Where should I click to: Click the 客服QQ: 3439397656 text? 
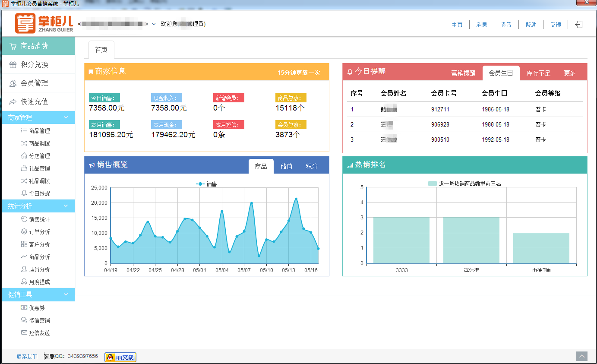(71, 357)
